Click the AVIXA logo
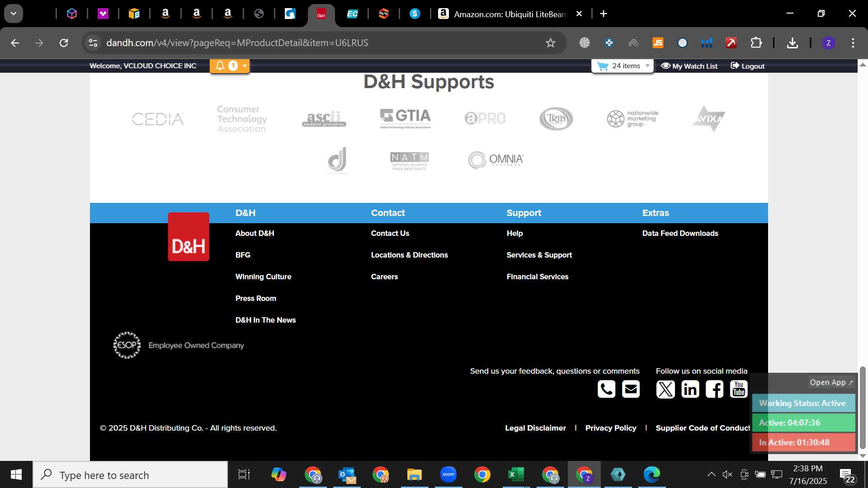Viewport: 868px width, 488px height. (x=709, y=118)
